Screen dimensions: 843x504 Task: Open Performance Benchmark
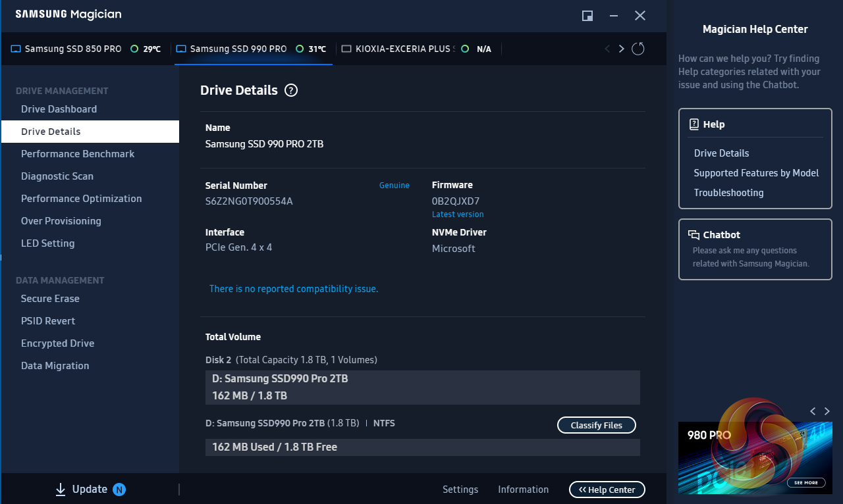(x=78, y=154)
